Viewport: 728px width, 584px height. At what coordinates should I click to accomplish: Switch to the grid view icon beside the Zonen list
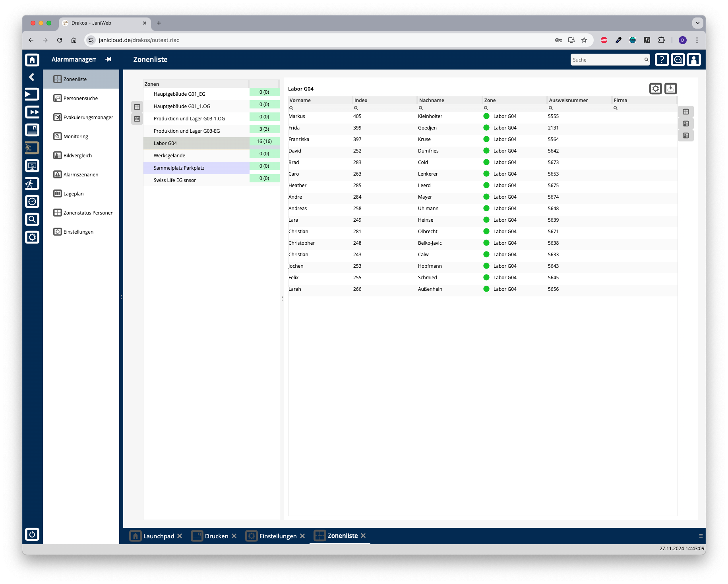coord(137,107)
